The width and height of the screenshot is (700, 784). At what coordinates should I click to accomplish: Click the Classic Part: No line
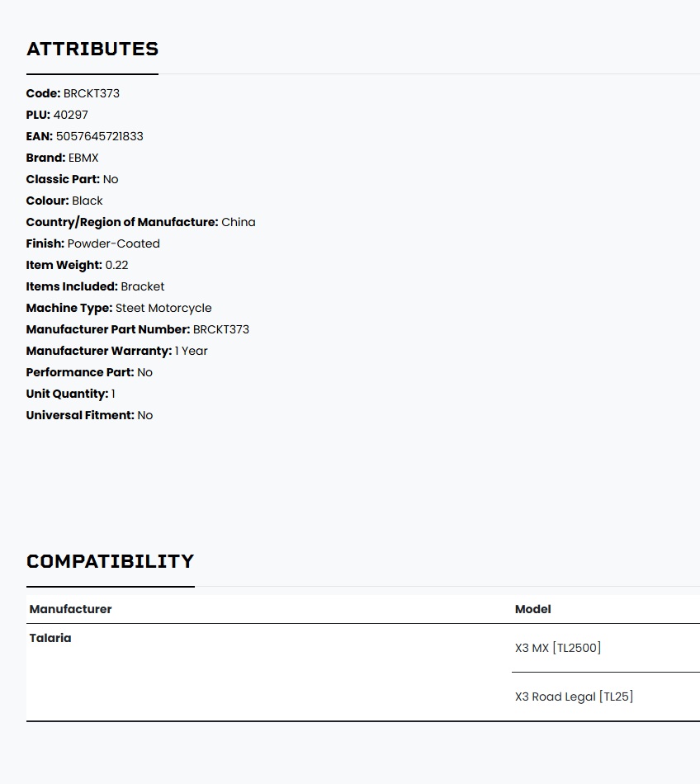pyautogui.click(x=72, y=180)
